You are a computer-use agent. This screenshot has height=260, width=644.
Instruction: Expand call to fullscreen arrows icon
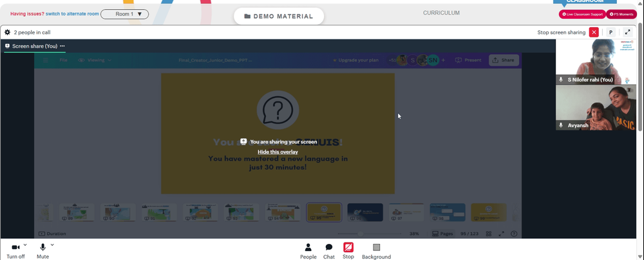627,32
